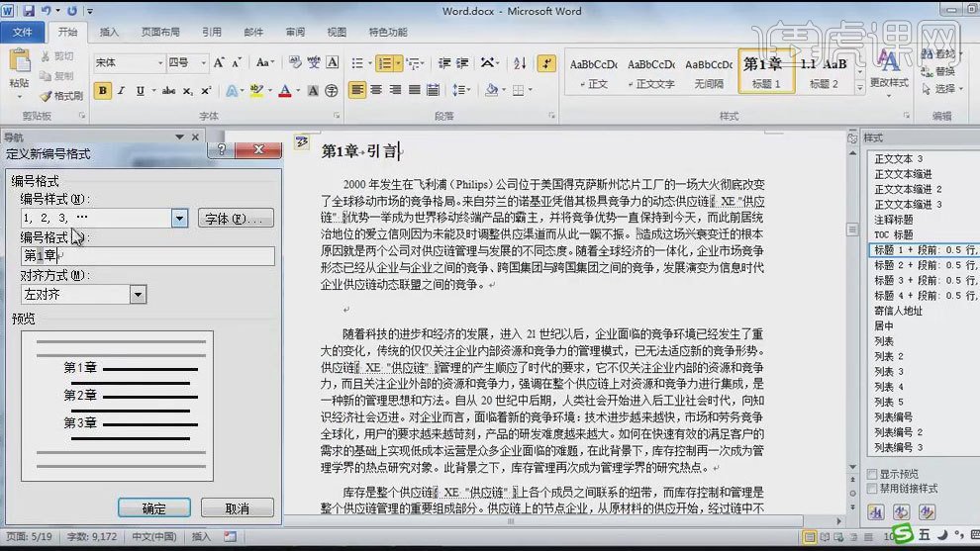
Task: Activate the Format Painter (格式刷)
Action: [60, 96]
